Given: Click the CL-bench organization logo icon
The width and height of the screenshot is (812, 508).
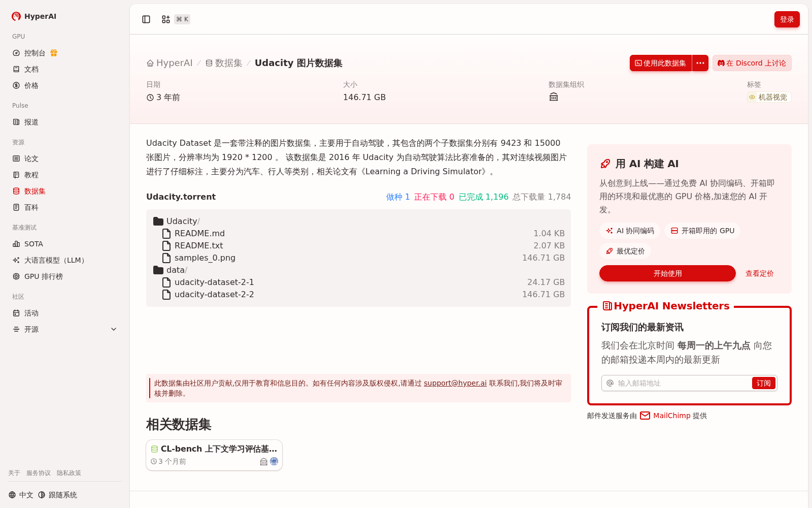Looking at the screenshot, I should coord(274,461).
